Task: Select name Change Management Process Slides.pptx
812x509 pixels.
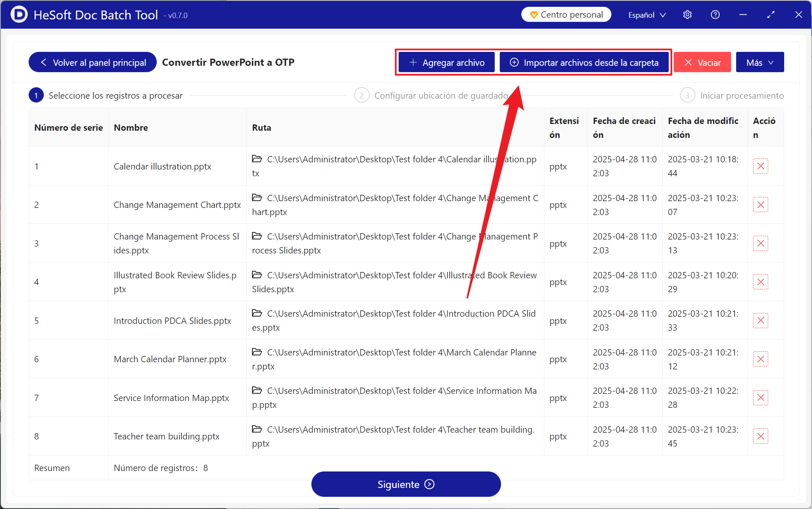Action: 177,243
